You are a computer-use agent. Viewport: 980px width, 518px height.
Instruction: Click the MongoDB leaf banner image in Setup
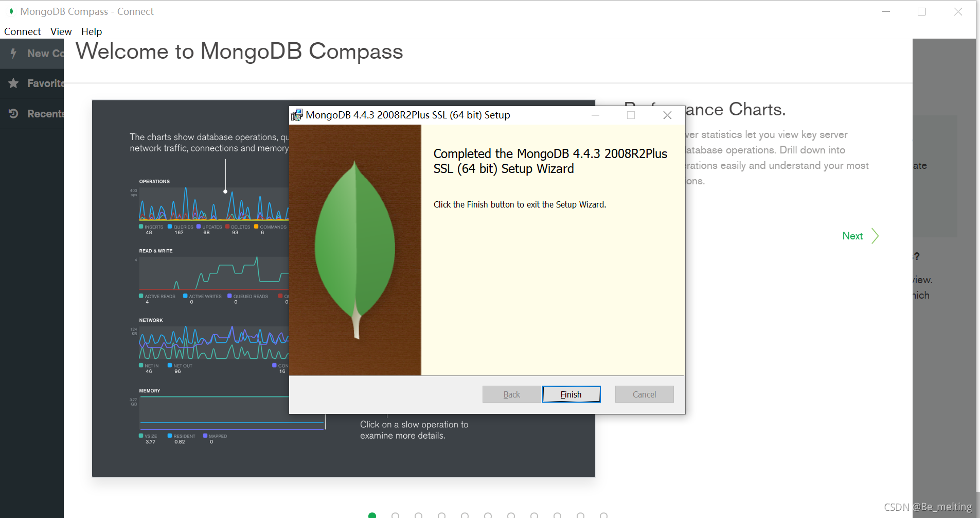tap(355, 250)
